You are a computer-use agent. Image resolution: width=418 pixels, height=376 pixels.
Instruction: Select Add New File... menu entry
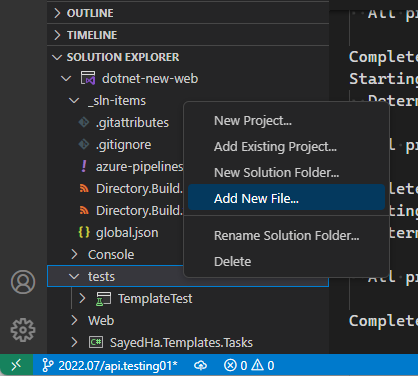click(286, 197)
